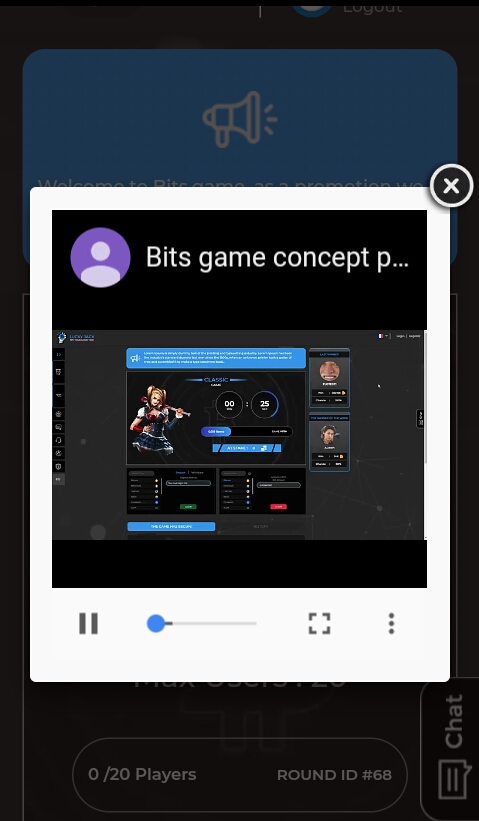This screenshot has width=479, height=821.
Task: Click the Classic game character image
Action: click(158, 419)
